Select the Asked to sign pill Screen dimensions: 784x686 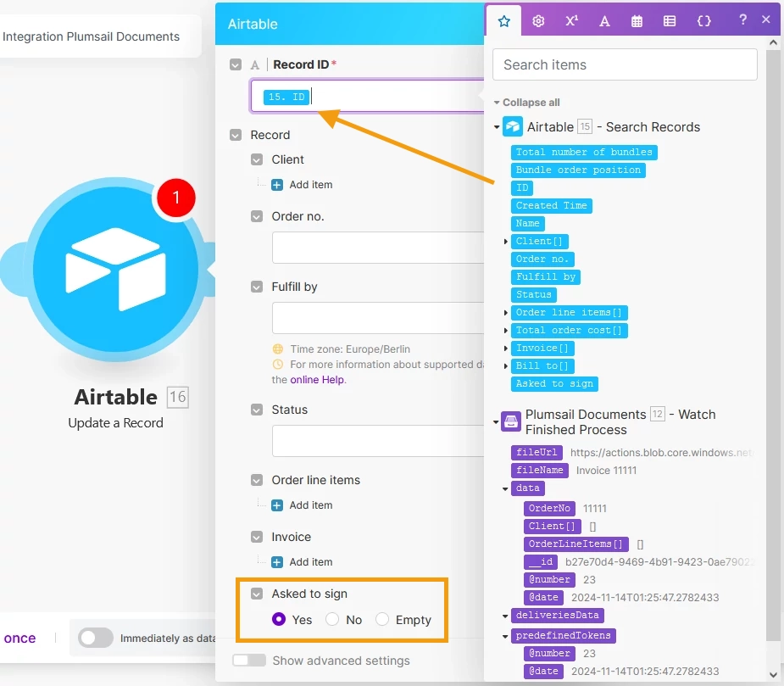tap(554, 384)
